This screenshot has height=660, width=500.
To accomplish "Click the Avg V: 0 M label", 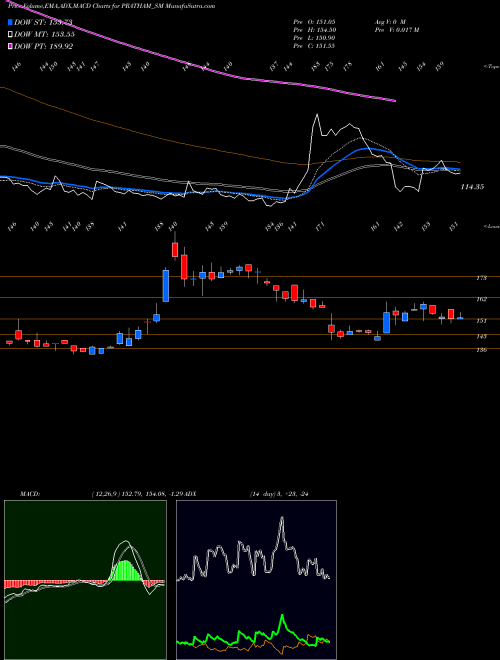I will coord(390,21).
